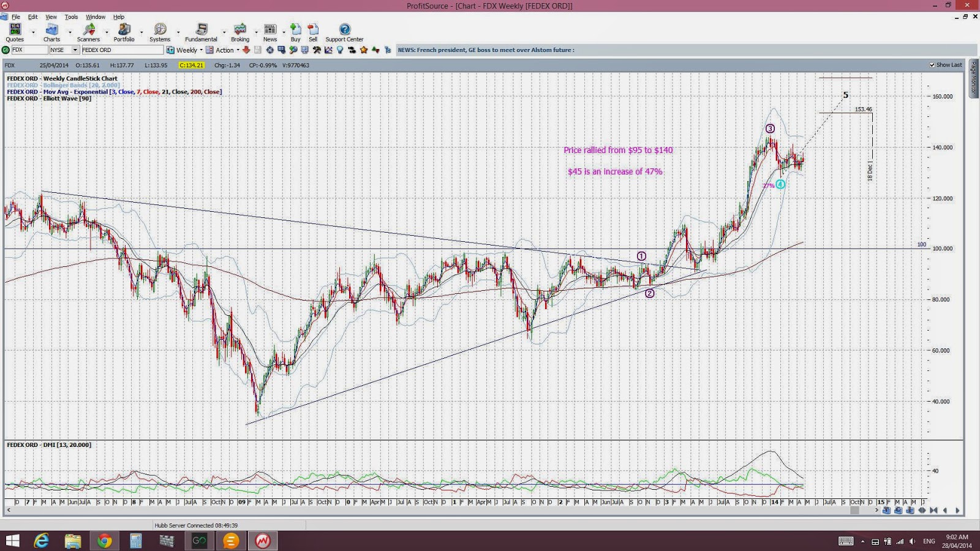Open the File menu
980x551 pixels.
pyautogui.click(x=16, y=17)
